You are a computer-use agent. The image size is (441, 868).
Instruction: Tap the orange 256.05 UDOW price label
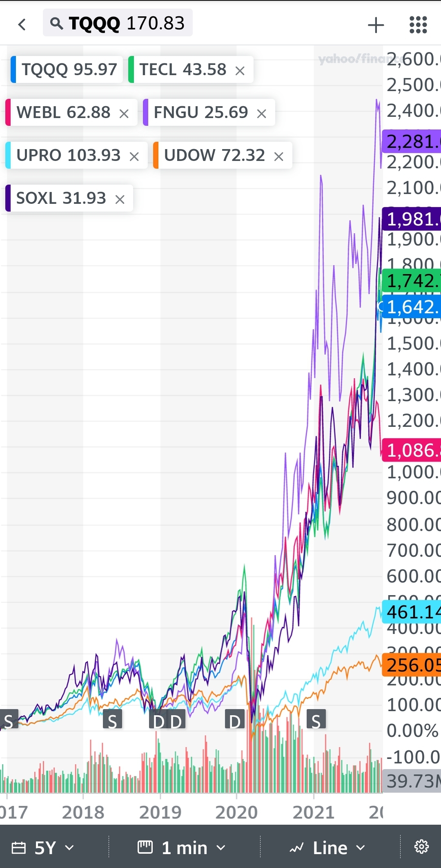[x=412, y=665]
